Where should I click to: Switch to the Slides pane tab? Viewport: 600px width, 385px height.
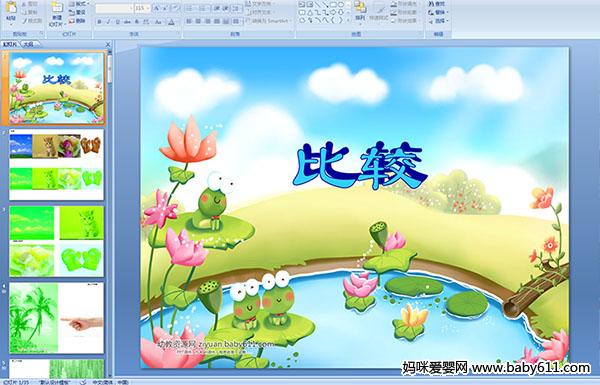10,45
